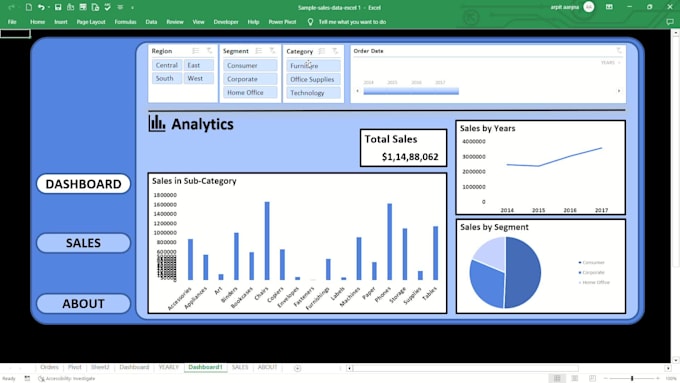The image size is (680, 383).
Task: Toggle the Furniture category slicer item
Action: (314, 66)
